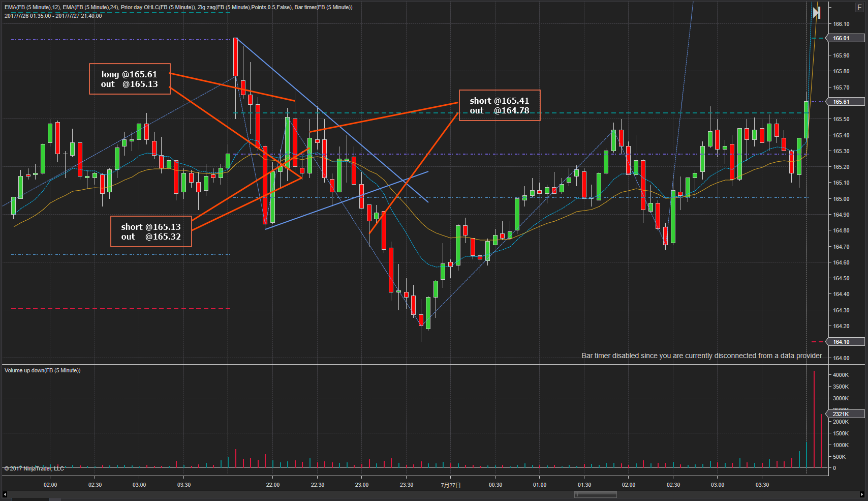This screenshot has height=501, width=868.
Task: Click the horizontal scrollbar left arrow
Action: pos(5,494)
